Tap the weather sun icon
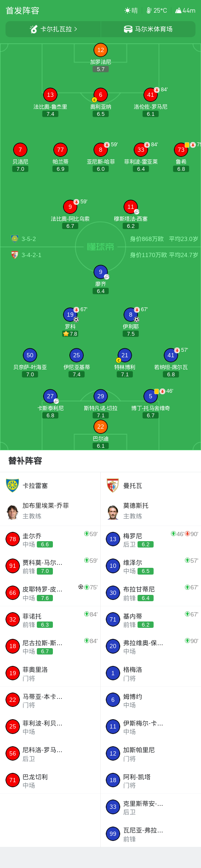 [x=127, y=11]
